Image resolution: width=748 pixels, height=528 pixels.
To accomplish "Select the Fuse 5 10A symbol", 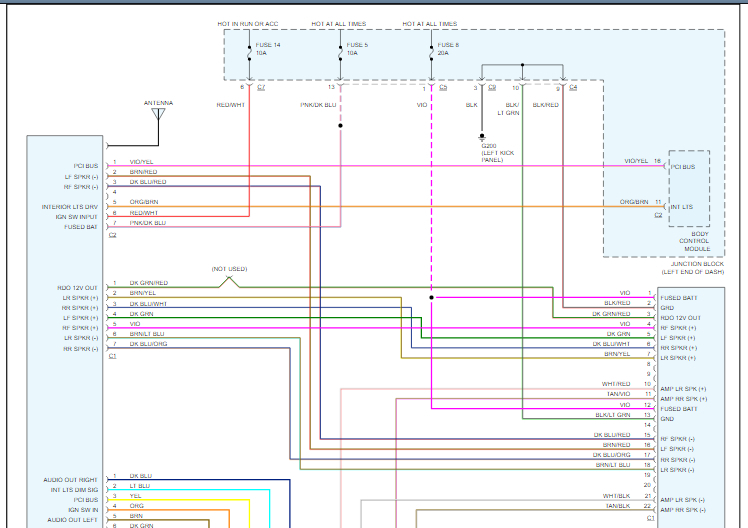I will point(341,49).
